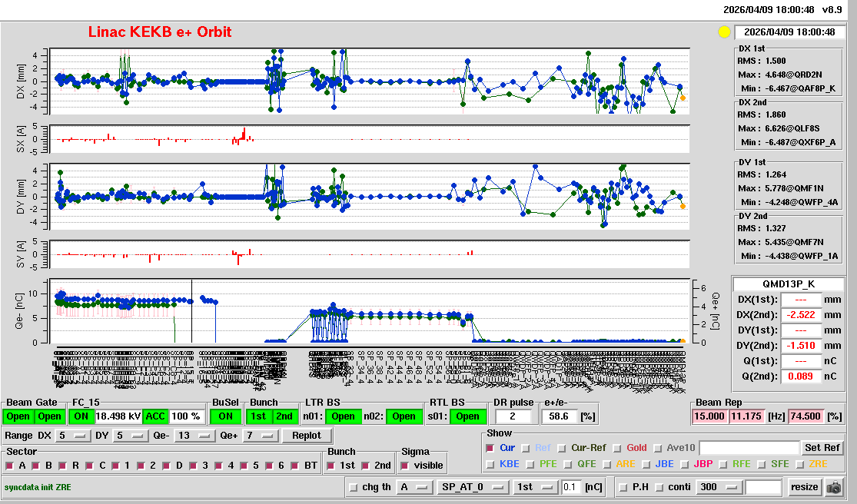Enable the Cur-Ref checkbox
The height and width of the screenshot is (504, 857).
click(563, 448)
